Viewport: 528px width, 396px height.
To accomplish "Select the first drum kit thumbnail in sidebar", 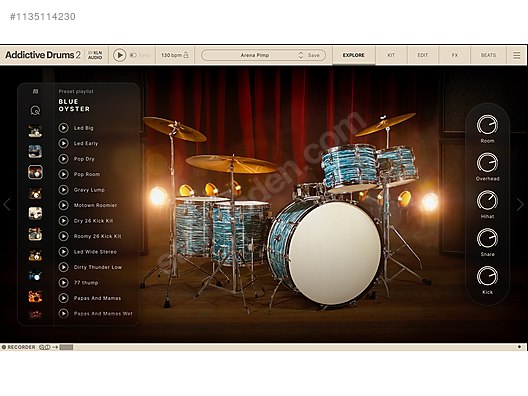I will 35,131.
